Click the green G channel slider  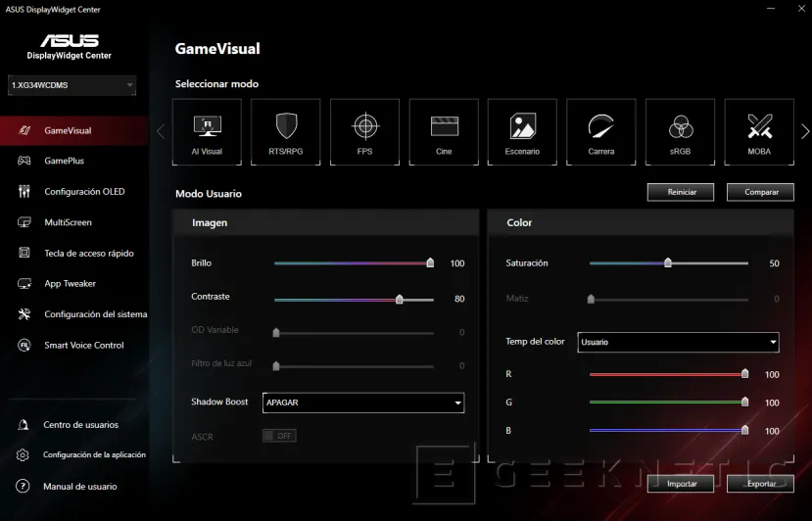point(669,402)
